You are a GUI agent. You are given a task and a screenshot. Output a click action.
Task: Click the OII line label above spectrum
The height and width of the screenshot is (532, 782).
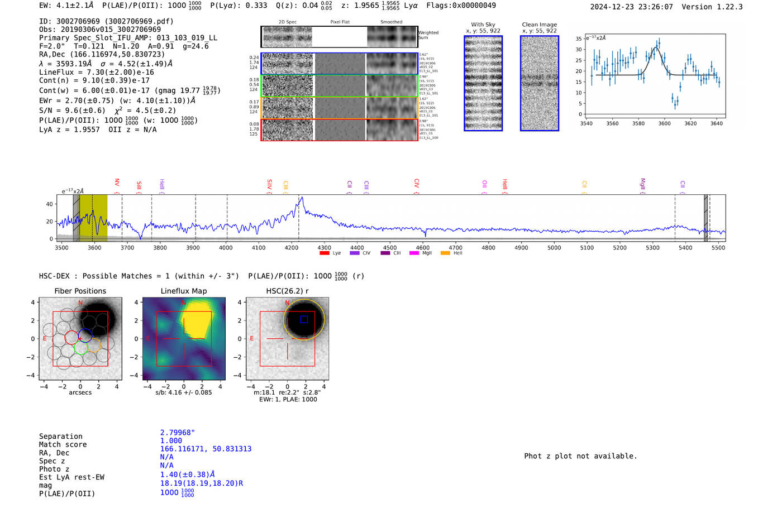coord(485,185)
